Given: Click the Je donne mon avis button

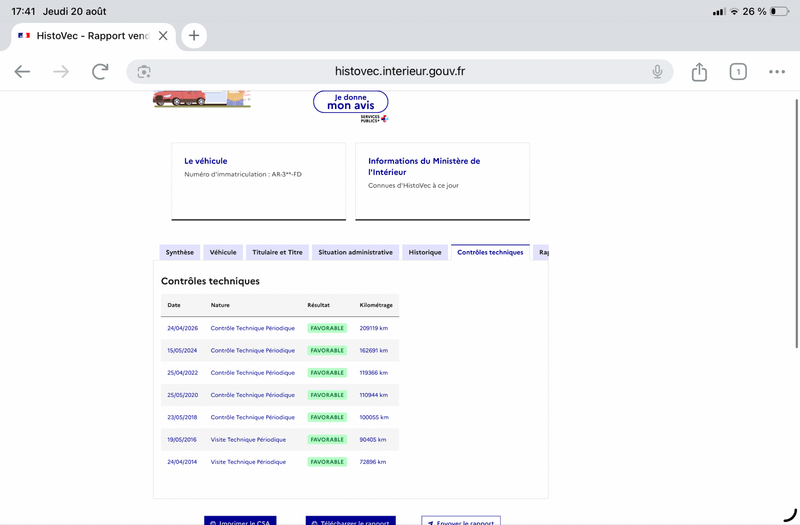Looking at the screenshot, I should tap(351, 102).
